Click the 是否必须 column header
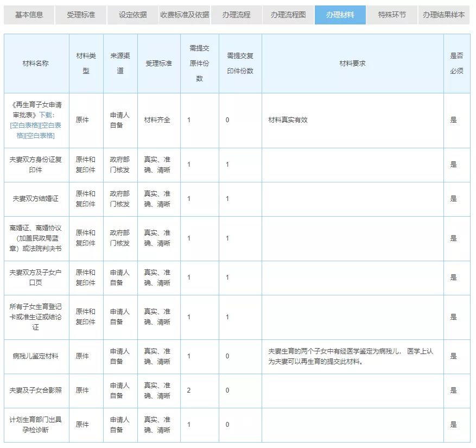The width and height of the screenshot is (476, 448). (x=456, y=63)
